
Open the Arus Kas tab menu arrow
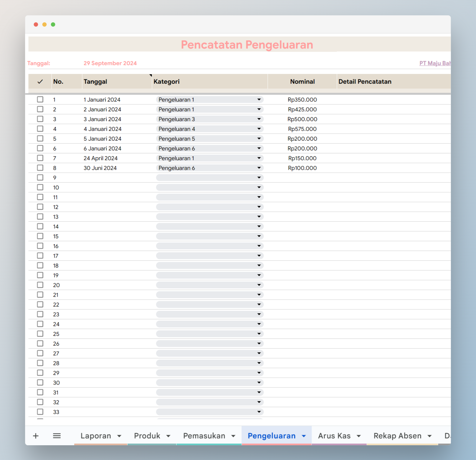click(x=359, y=436)
